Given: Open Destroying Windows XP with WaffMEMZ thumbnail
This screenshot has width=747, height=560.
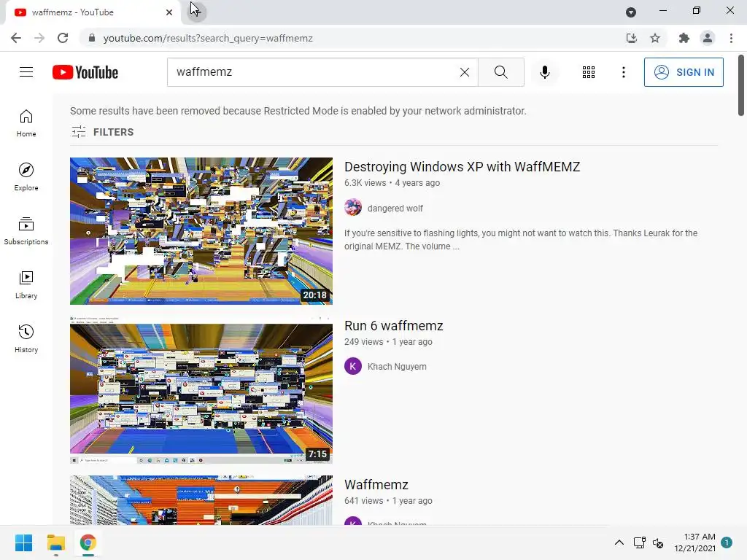Looking at the screenshot, I should pos(201,231).
